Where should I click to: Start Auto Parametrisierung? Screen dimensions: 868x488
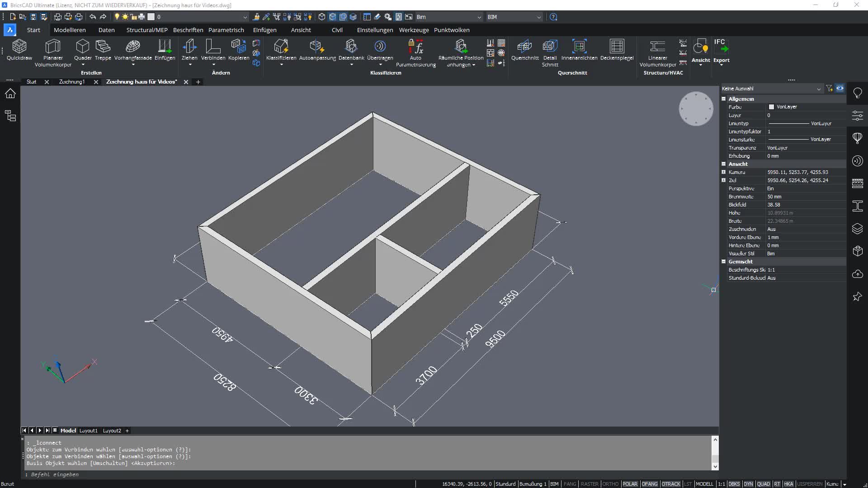point(415,53)
